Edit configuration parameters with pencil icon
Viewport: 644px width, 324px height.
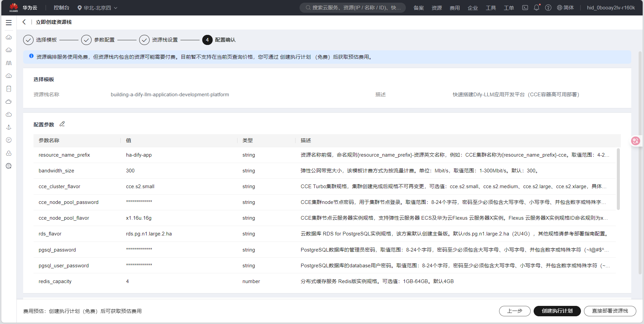coord(62,124)
